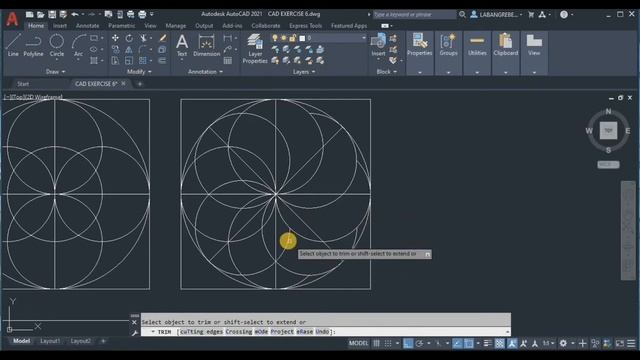Click the Trim tool icon
Image resolution: width=640 pixels, height=360 pixels.
pos(143,38)
